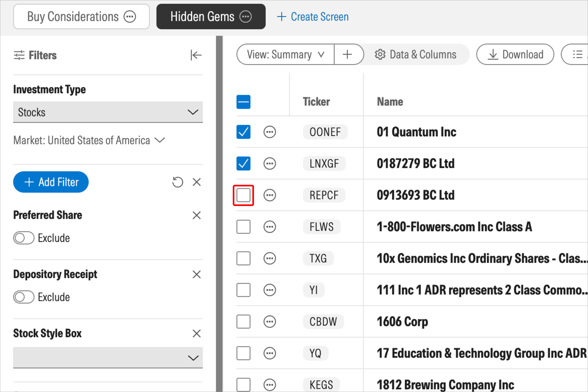Open row actions for CBDW
This screenshot has height=392, width=588.
270,322
